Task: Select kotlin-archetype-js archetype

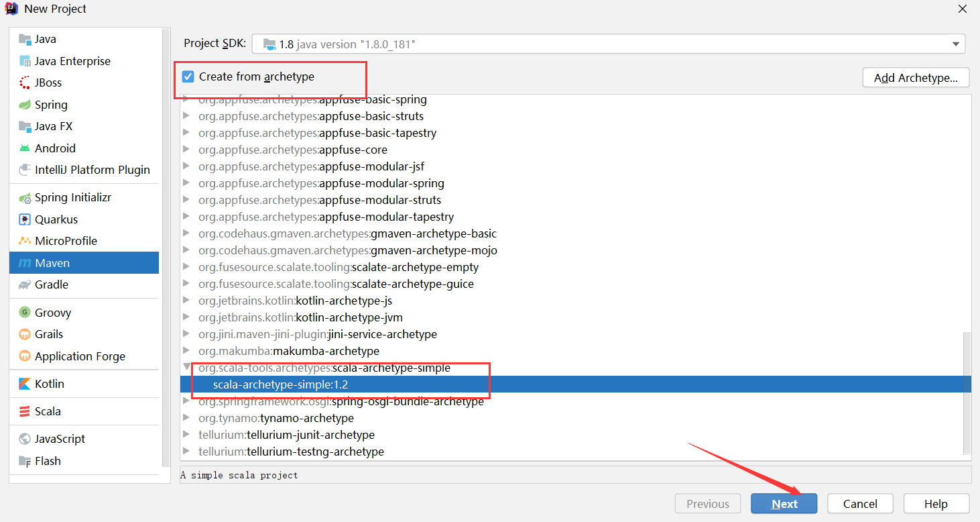Action: pos(296,301)
